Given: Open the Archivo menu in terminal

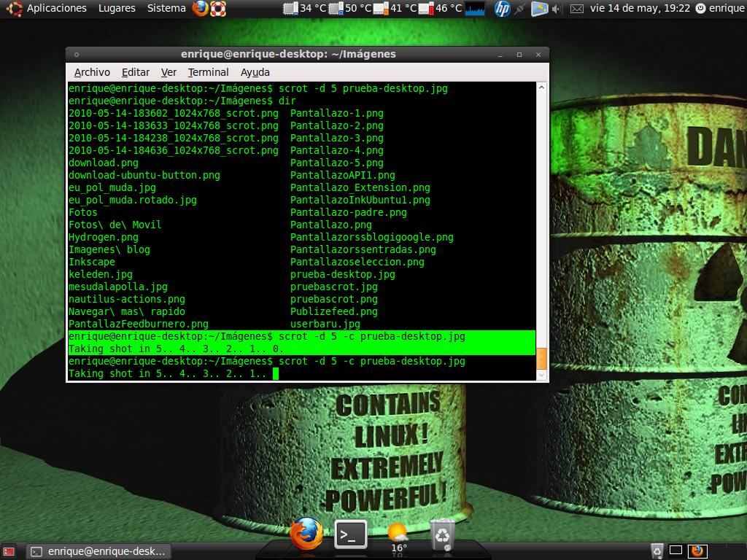Looking at the screenshot, I should pyautogui.click(x=92, y=72).
